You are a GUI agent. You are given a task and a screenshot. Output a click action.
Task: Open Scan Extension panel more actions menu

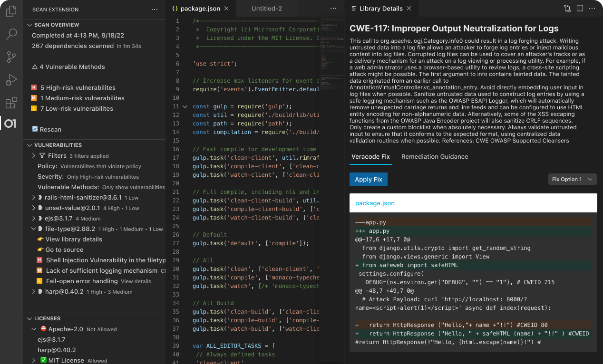click(x=154, y=10)
